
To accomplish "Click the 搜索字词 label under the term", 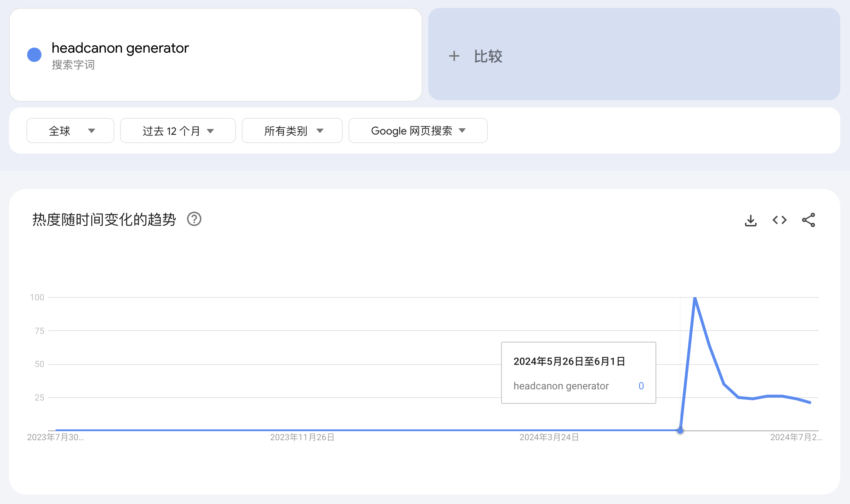I will tap(73, 65).
